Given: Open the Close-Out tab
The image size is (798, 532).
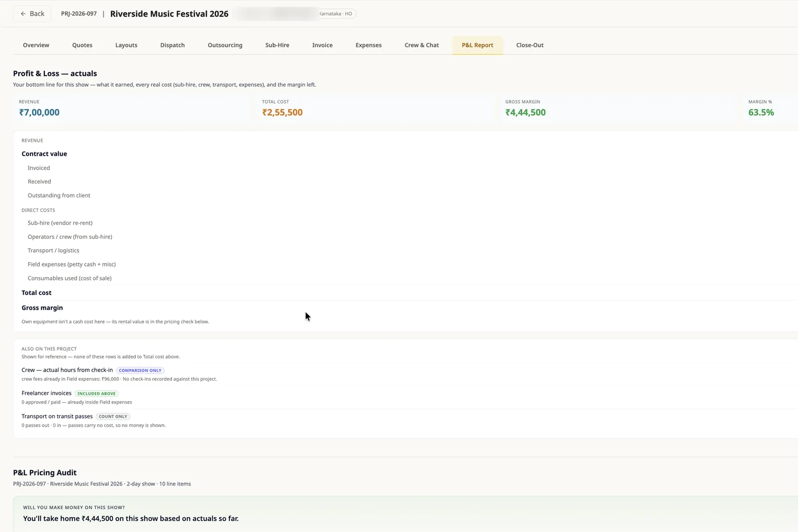Looking at the screenshot, I should pyautogui.click(x=530, y=45).
